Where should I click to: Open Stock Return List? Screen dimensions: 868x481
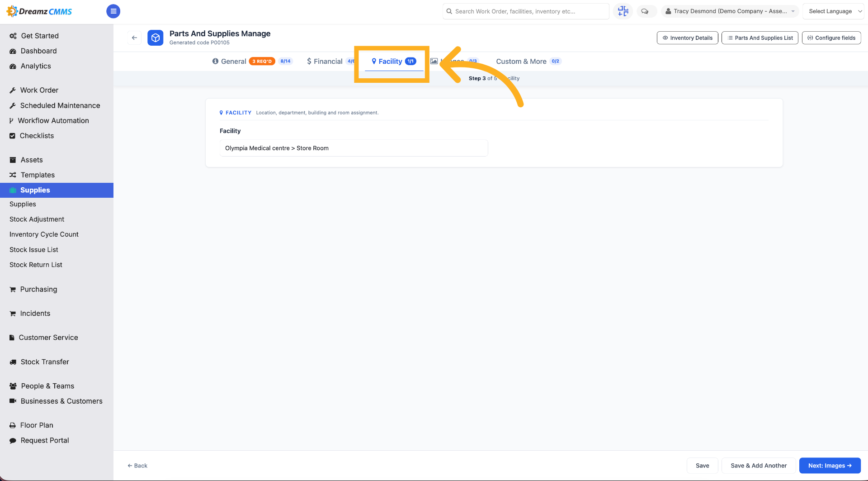36,265
